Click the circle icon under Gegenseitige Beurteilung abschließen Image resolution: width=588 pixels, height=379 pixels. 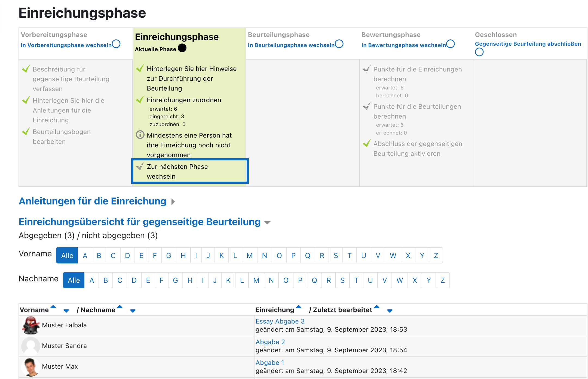(x=479, y=52)
